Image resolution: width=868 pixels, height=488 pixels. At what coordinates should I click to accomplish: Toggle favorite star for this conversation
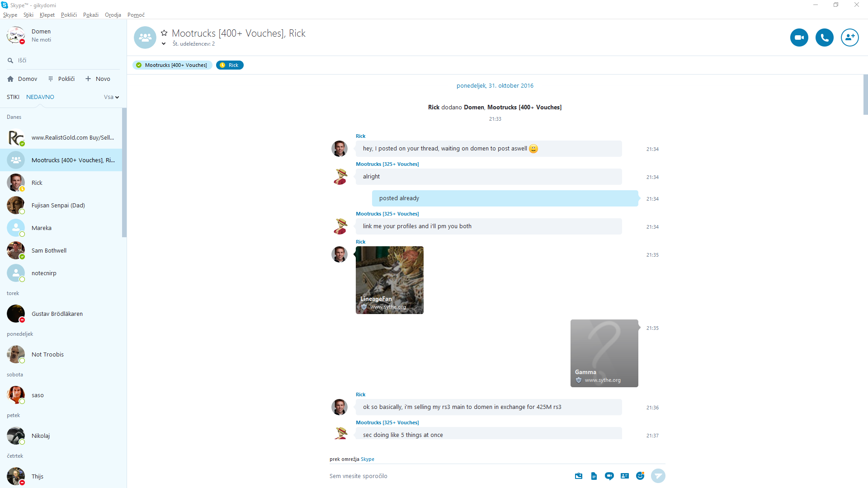coord(164,33)
